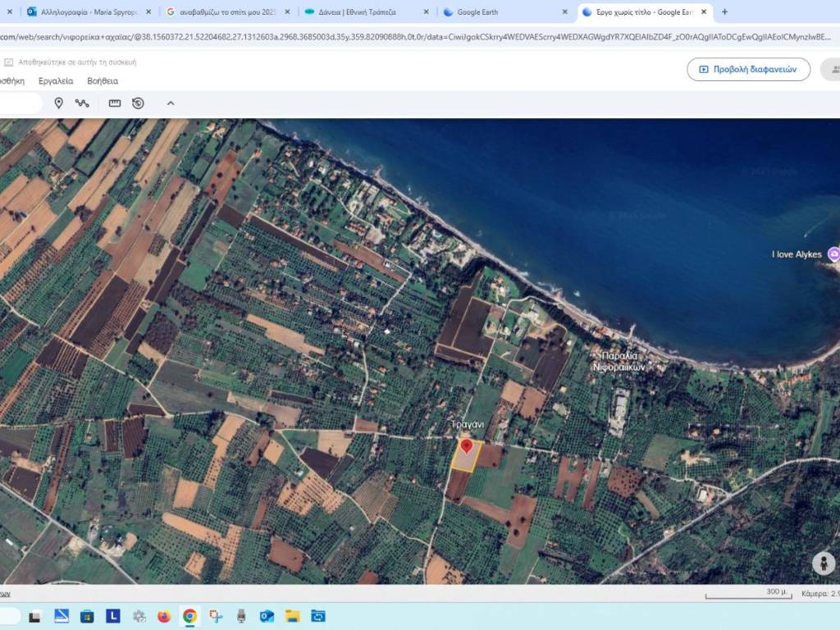Click the I love Alykes map marker
This screenshot has height=630, width=840.
833,254
